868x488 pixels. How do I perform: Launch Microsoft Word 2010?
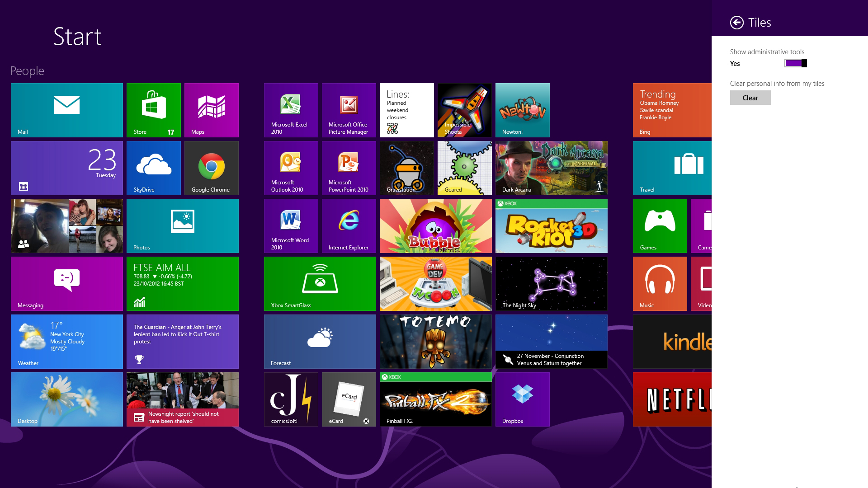[291, 226]
